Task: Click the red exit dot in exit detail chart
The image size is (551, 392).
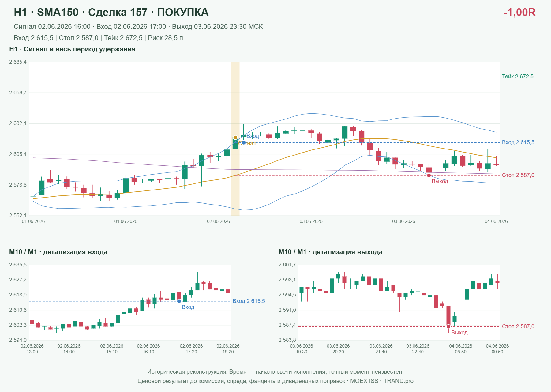Action: [x=448, y=327]
